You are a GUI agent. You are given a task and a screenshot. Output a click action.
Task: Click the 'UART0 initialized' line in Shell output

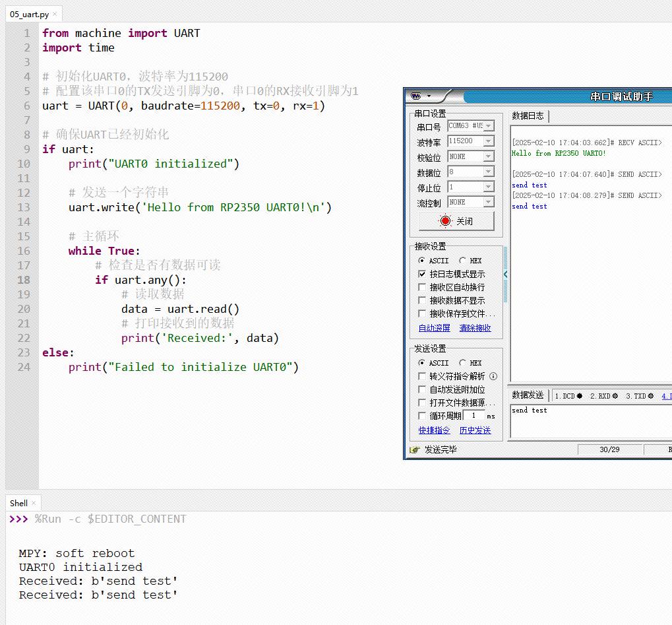[80, 567]
